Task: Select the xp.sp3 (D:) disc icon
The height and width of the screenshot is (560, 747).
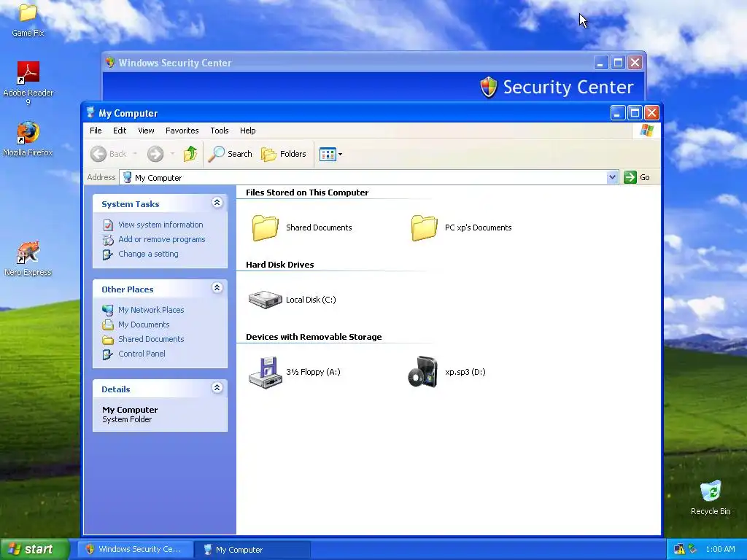Action: click(423, 372)
